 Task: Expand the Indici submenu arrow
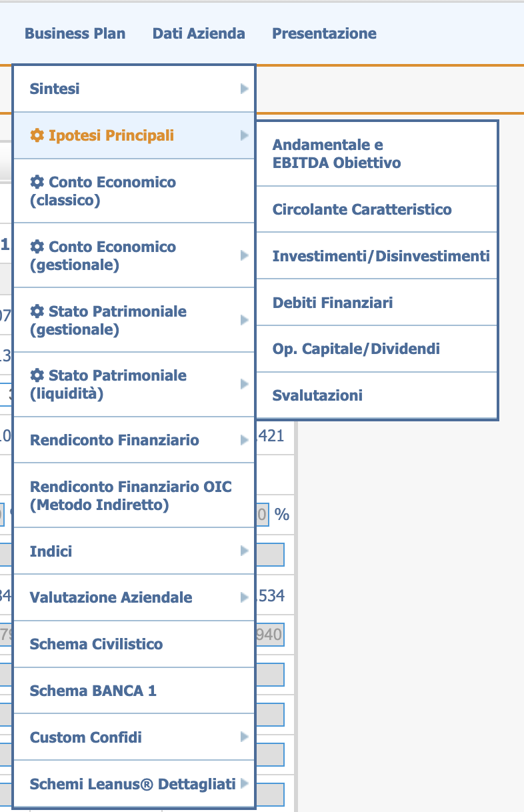pos(245,551)
